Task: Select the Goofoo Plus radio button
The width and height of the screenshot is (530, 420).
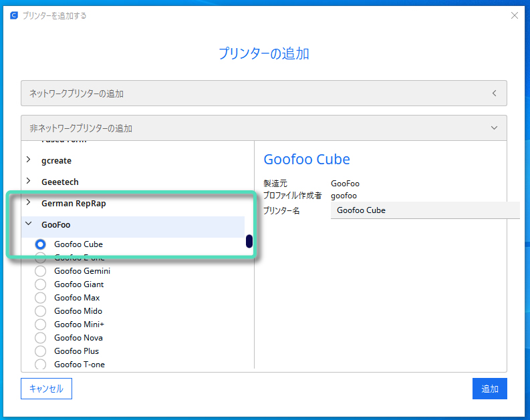Action: [41, 351]
